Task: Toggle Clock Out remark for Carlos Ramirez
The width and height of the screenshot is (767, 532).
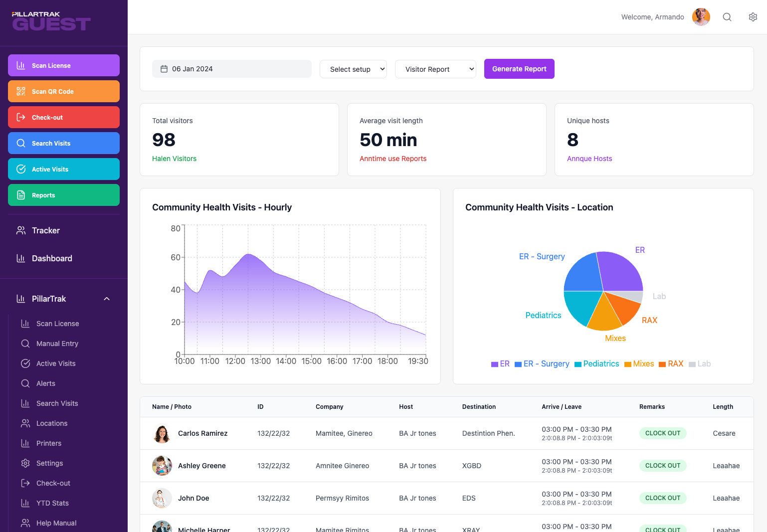Action: point(663,433)
